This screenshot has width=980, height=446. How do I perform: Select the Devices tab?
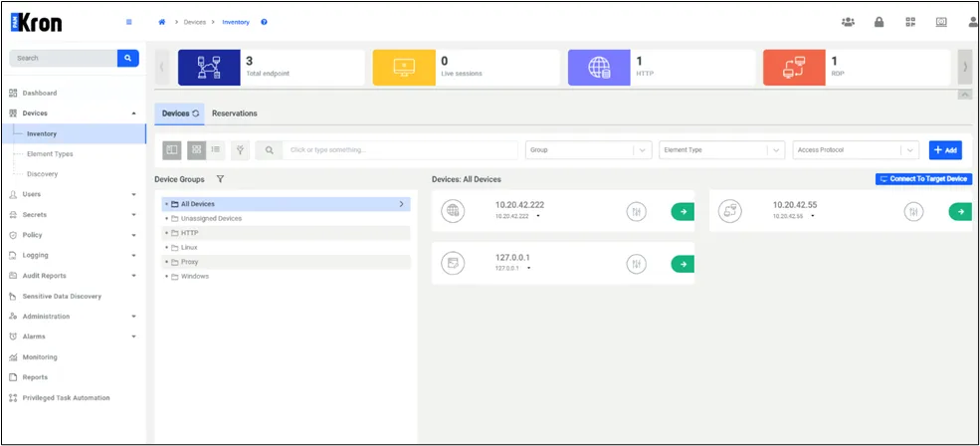(179, 113)
